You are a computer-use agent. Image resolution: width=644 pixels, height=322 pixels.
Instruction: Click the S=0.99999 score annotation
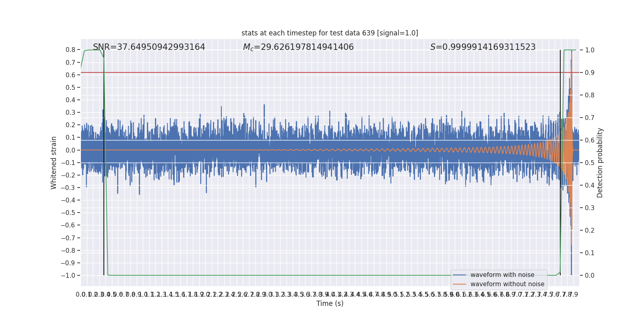483,47
